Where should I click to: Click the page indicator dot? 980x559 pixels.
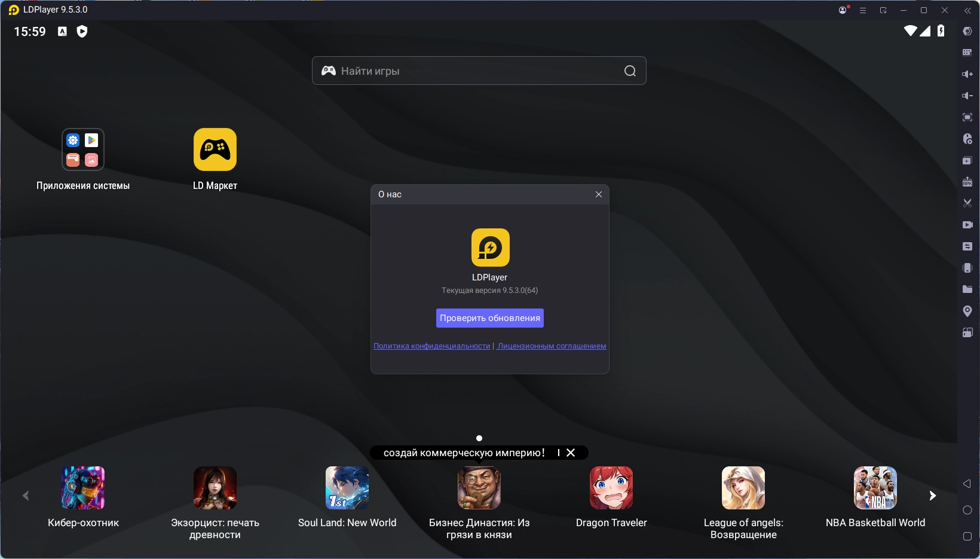(479, 438)
